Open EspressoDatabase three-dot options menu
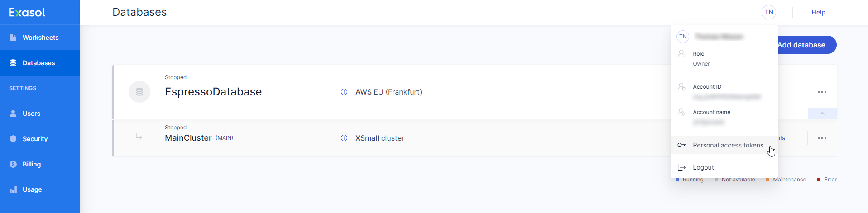This screenshot has width=868, height=213. 822,92
